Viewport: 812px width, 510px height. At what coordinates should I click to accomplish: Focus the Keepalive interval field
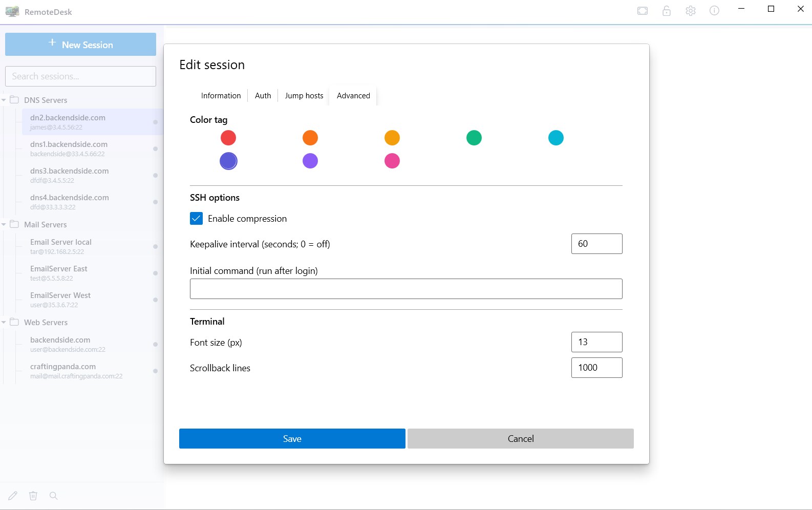[597, 244]
